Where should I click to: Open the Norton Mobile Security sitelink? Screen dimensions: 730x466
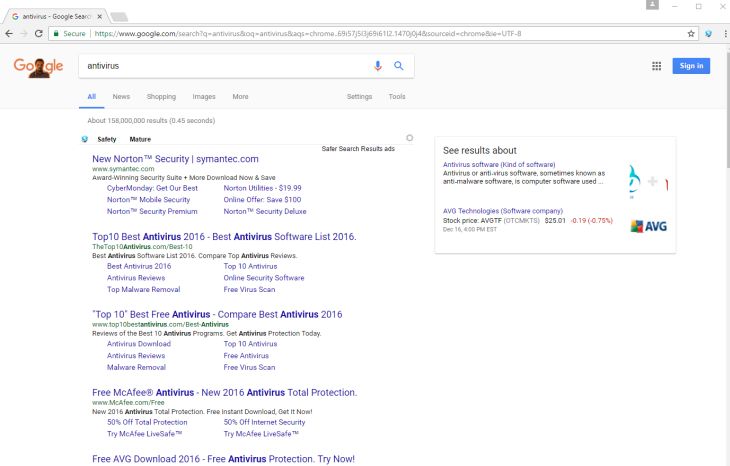[149, 200]
